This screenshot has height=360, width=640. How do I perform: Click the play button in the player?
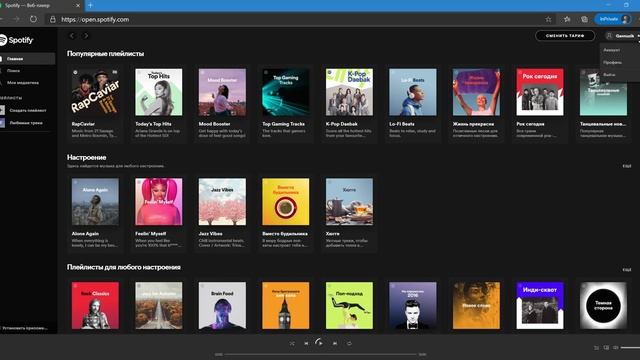[x=320, y=343]
